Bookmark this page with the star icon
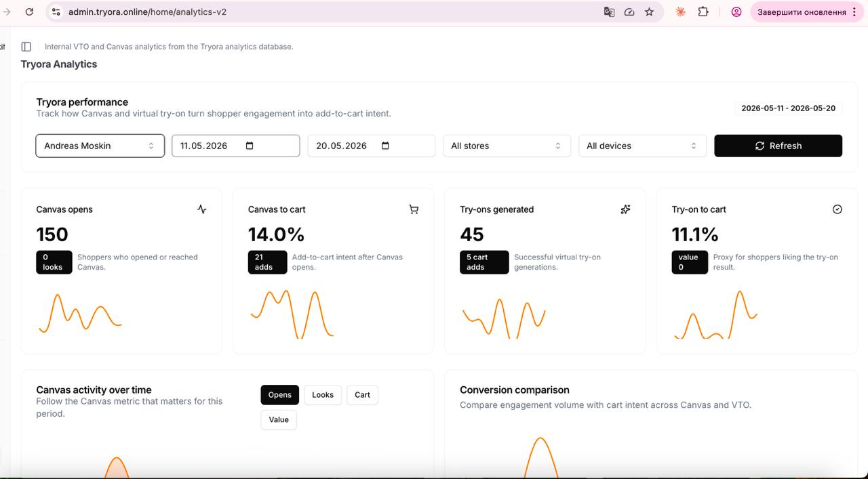 [650, 12]
